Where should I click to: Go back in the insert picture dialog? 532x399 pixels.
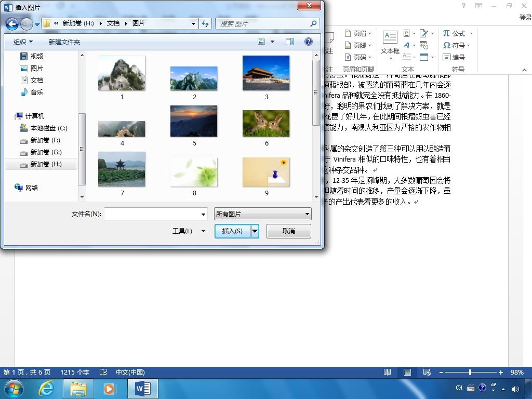(x=12, y=24)
